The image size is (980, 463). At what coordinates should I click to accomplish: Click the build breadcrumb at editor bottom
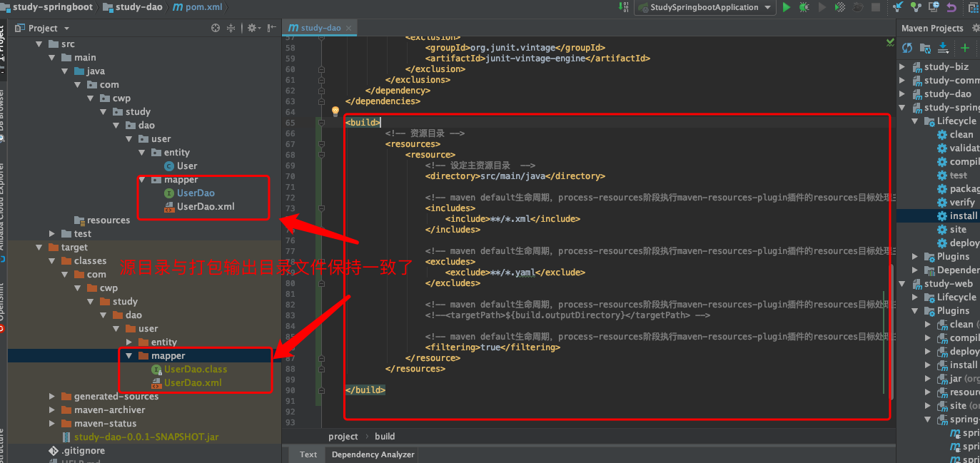click(384, 436)
